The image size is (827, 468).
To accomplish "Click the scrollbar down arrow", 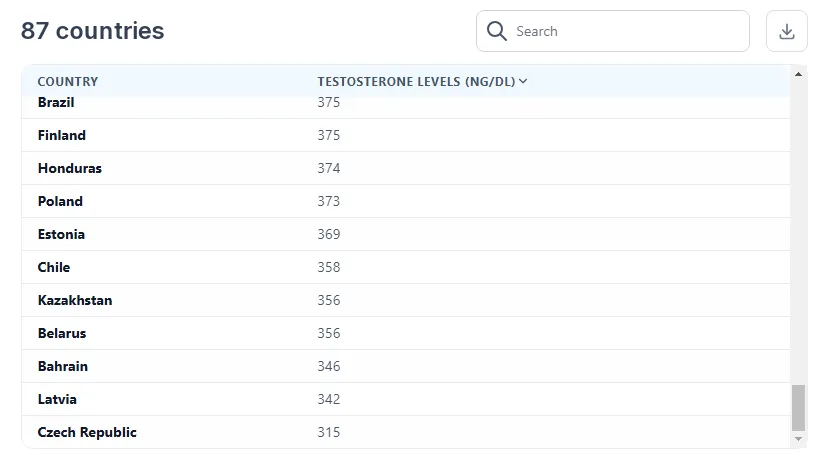I will [x=798, y=439].
